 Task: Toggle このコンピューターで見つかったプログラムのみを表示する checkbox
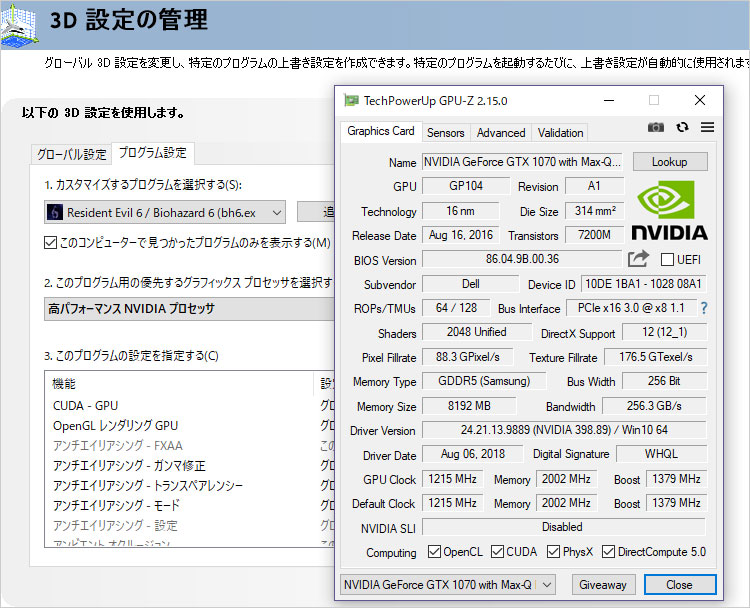coord(50,243)
